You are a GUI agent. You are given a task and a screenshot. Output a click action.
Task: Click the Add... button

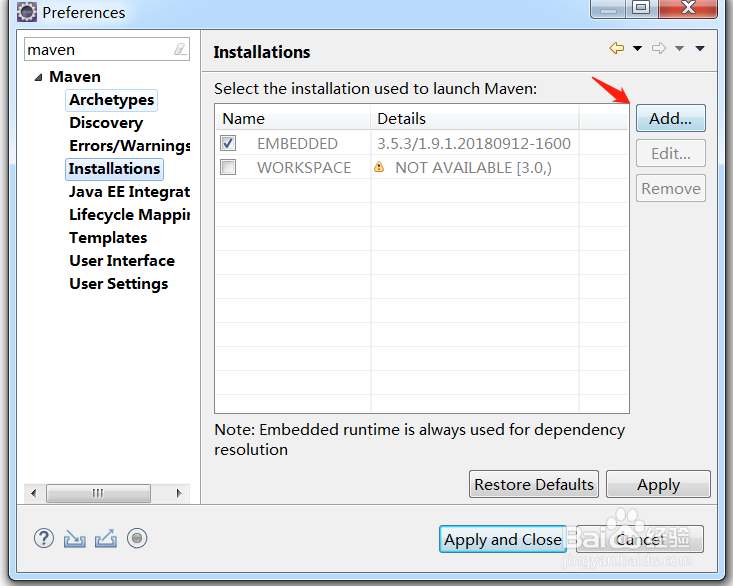pyautogui.click(x=671, y=118)
